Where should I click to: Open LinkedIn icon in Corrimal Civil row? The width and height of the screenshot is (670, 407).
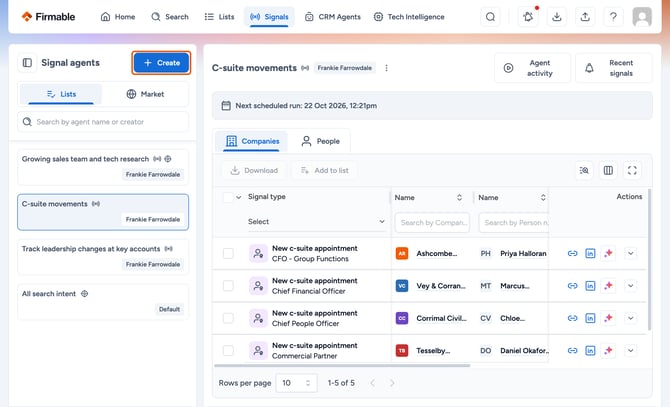click(x=590, y=318)
